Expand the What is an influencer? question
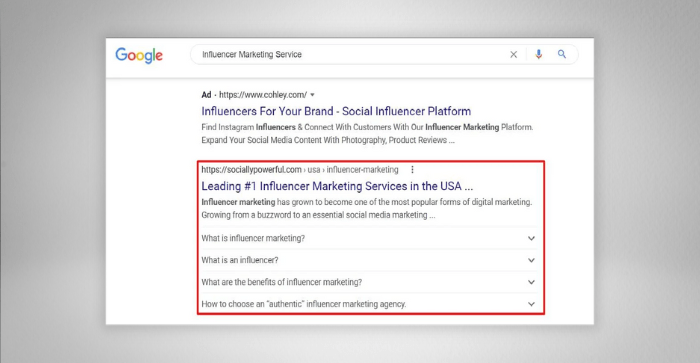The height and width of the screenshot is (363, 700). pyautogui.click(x=368, y=260)
